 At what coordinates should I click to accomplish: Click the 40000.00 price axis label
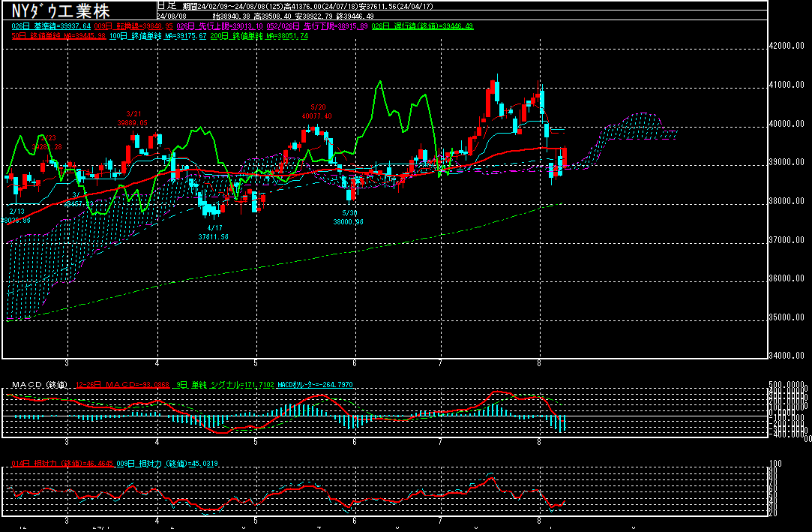pyautogui.click(x=787, y=124)
